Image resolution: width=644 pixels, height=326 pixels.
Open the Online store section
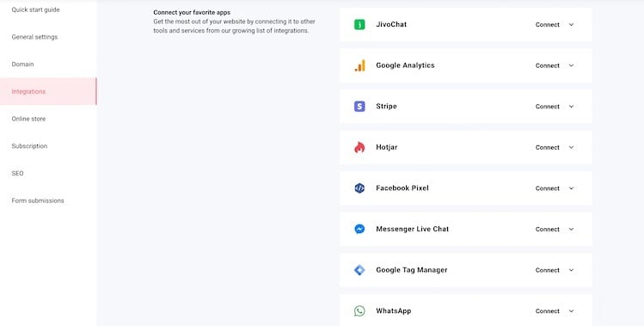pyautogui.click(x=28, y=119)
